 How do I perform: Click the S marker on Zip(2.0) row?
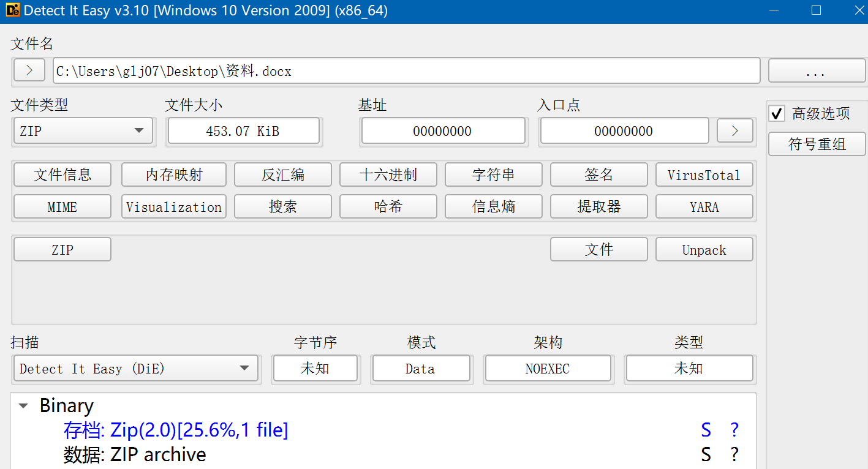(x=706, y=430)
